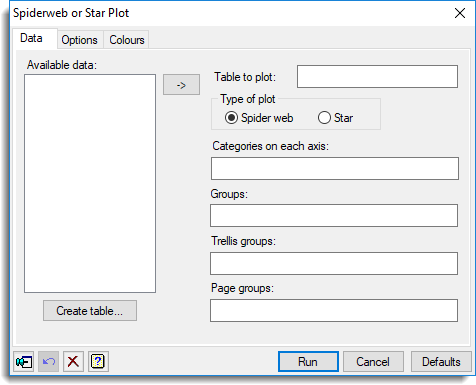
Task: Open help with the question mark icon
Action: (98, 361)
